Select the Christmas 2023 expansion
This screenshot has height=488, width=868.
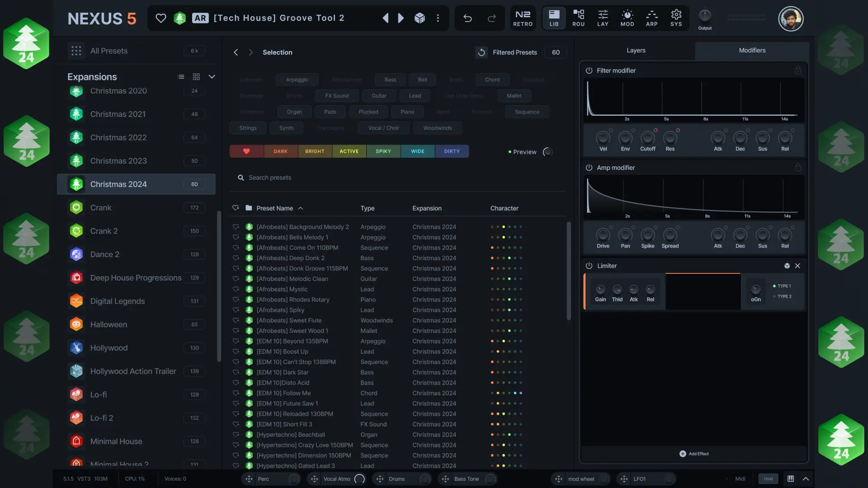pyautogui.click(x=136, y=161)
